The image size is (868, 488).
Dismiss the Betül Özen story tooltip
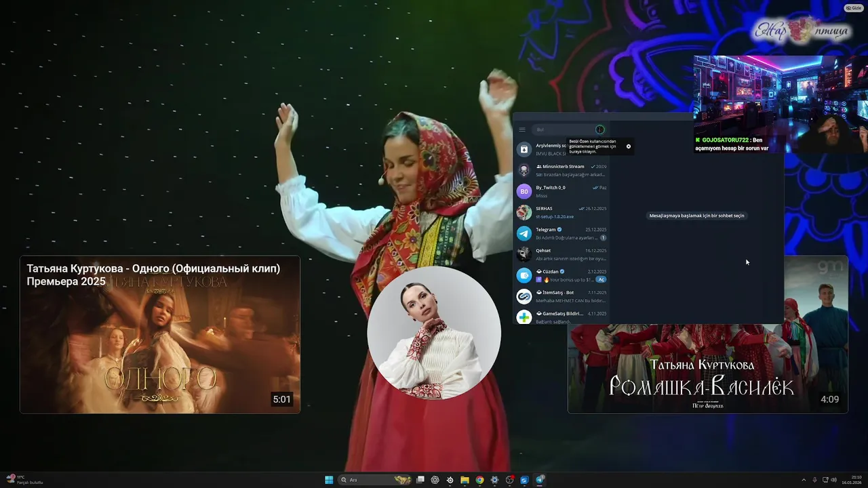click(628, 146)
